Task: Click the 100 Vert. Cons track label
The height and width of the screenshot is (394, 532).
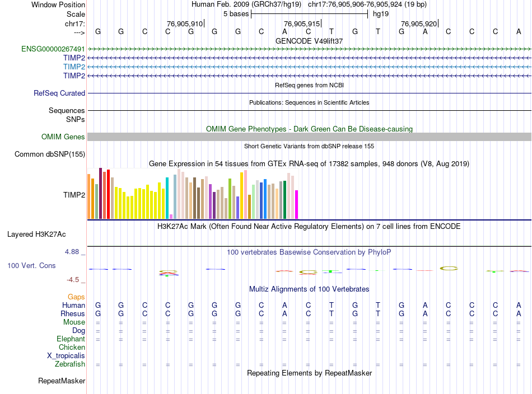Action: (x=31, y=265)
